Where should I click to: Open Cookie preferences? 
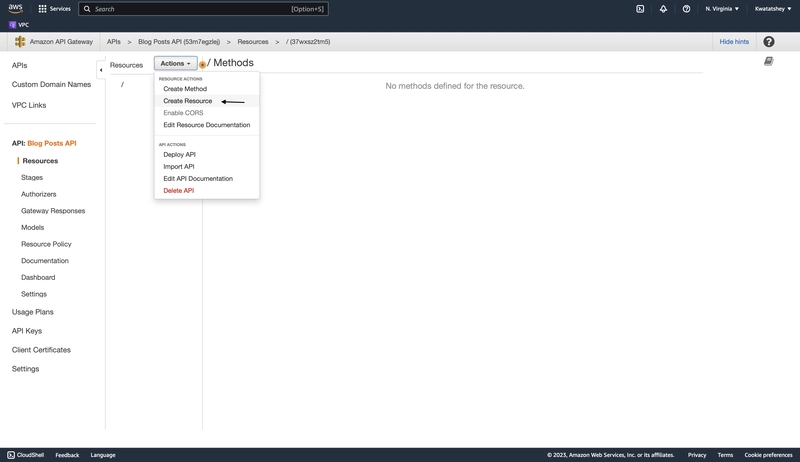pos(768,455)
